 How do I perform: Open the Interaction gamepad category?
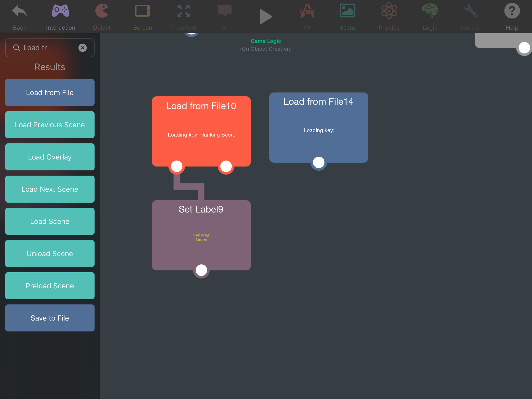(x=60, y=12)
